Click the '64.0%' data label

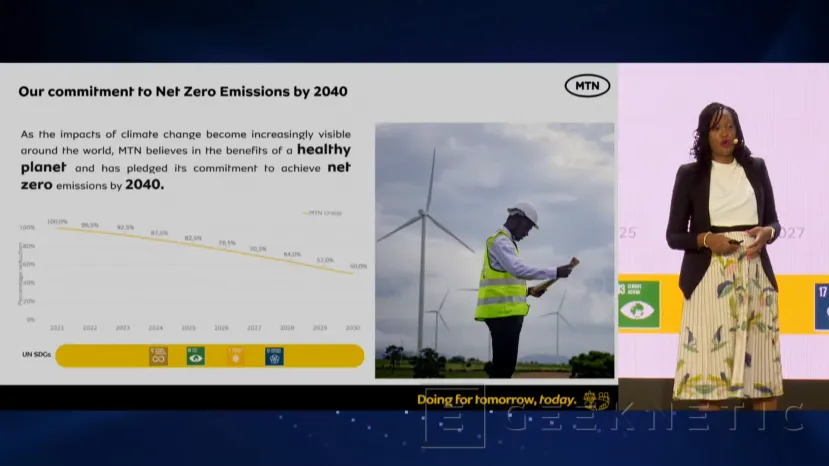coord(292,254)
